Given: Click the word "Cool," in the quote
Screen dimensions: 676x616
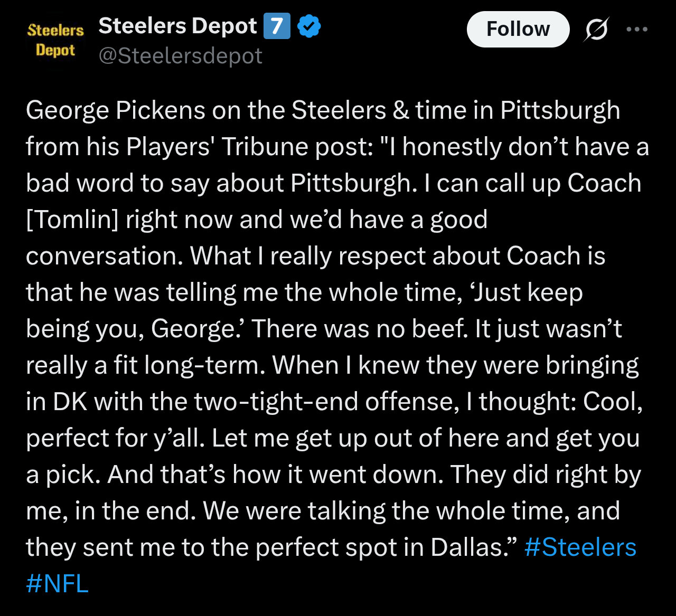Looking at the screenshot, I should (613, 402).
